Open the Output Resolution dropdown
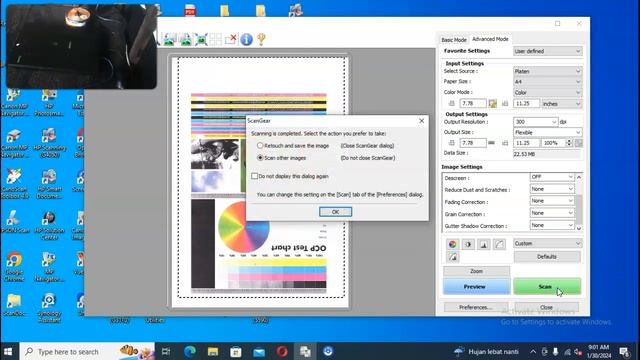 point(536,122)
